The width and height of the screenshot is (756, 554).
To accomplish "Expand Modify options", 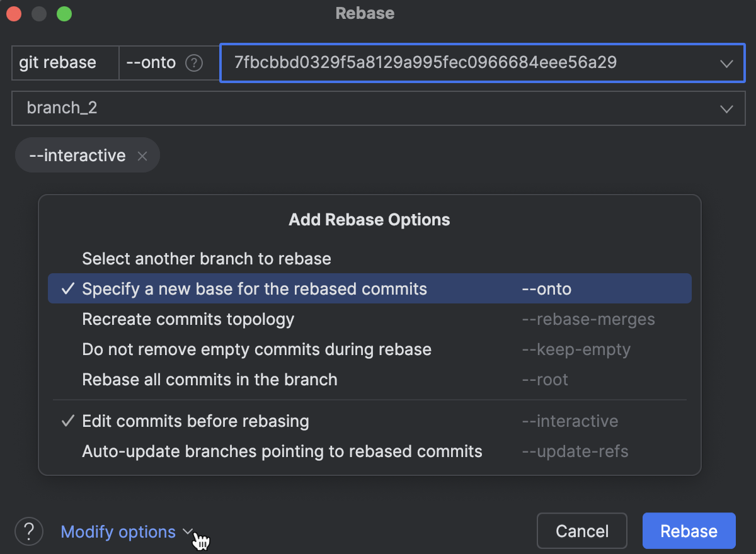I will click(118, 532).
